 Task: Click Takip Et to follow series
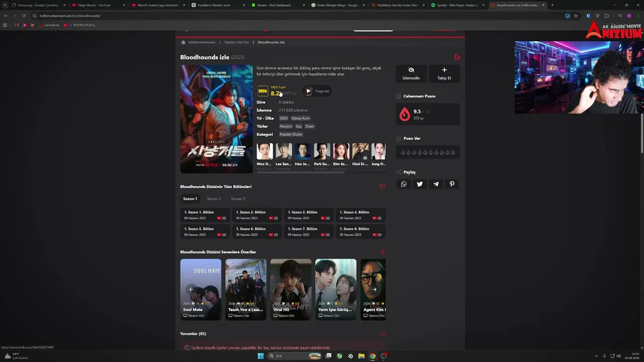coord(444,73)
